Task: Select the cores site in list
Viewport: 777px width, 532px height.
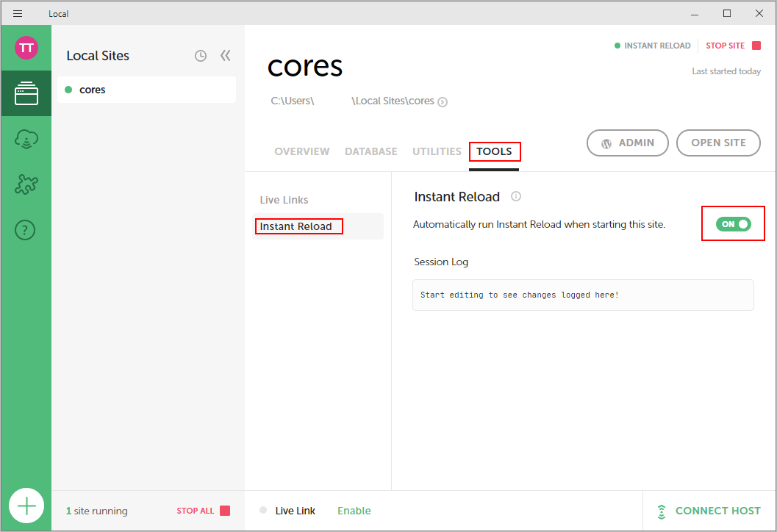Action: 147,90
